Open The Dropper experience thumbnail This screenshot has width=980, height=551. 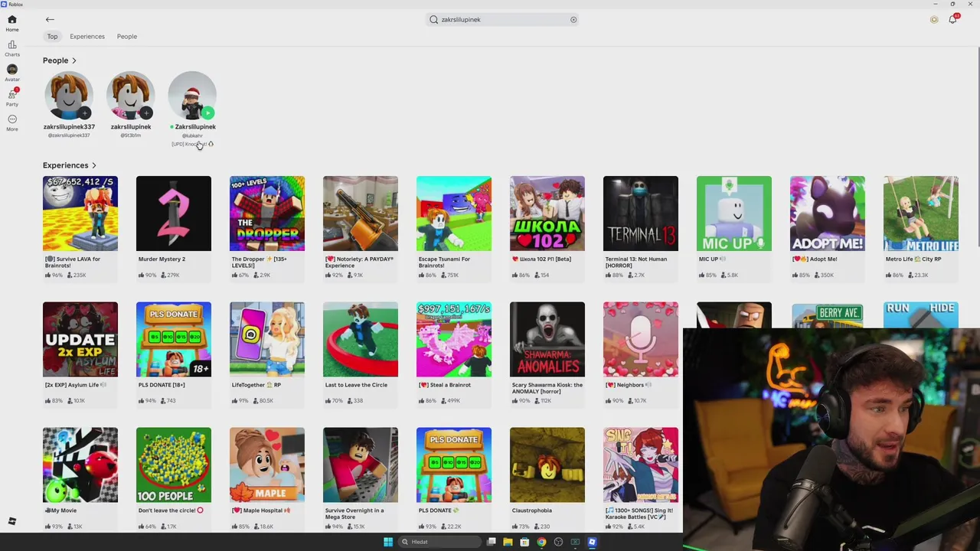267,214
